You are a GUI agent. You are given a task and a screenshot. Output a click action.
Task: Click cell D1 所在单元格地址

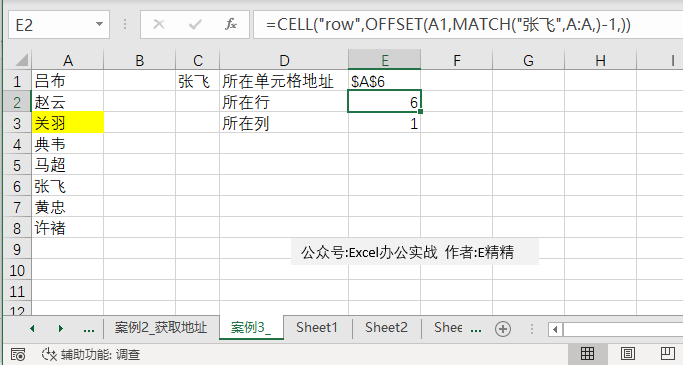[284, 81]
